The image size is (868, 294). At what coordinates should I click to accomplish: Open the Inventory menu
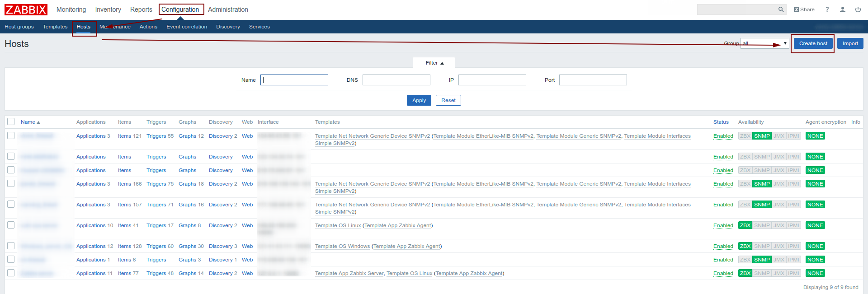(x=108, y=9)
